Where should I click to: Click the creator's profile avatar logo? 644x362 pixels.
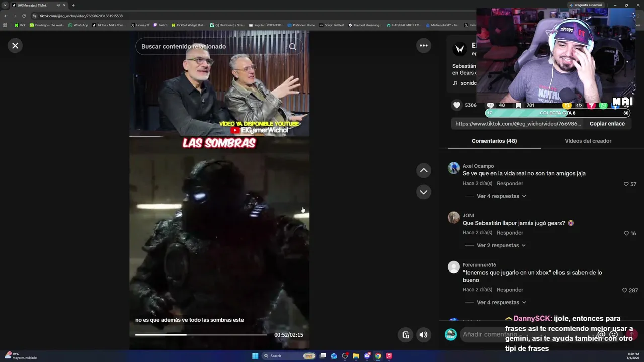pos(459,49)
